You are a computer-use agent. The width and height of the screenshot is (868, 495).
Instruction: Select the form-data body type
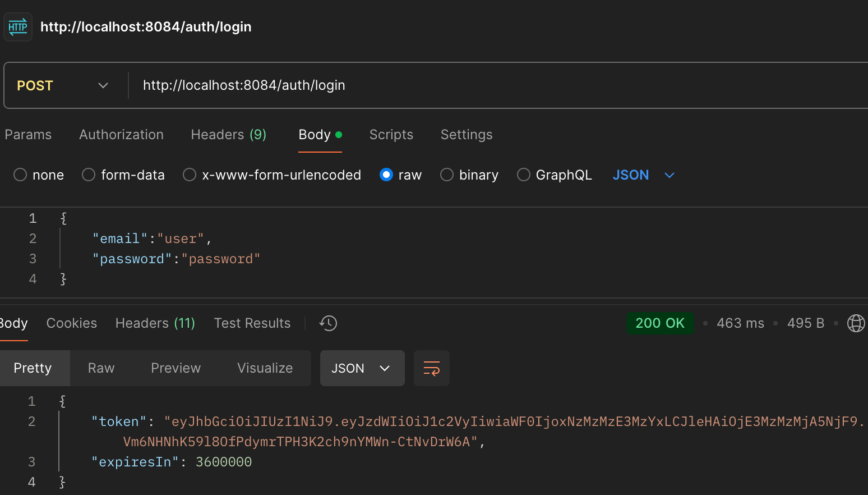pyautogui.click(x=123, y=175)
